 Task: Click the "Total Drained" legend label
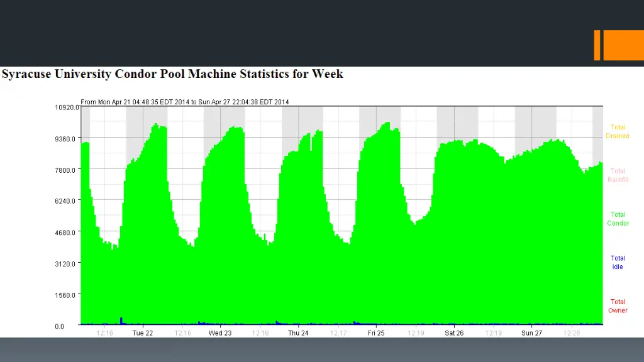point(618,132)
